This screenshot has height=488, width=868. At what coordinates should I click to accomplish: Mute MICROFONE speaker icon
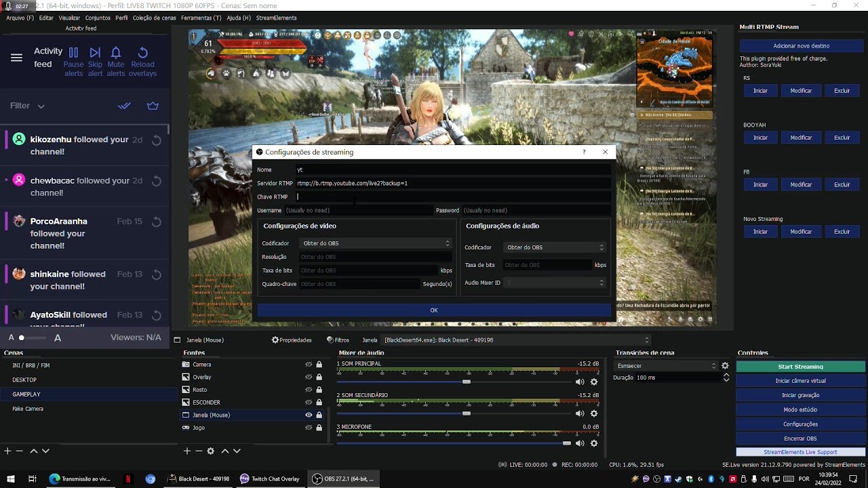580,443
